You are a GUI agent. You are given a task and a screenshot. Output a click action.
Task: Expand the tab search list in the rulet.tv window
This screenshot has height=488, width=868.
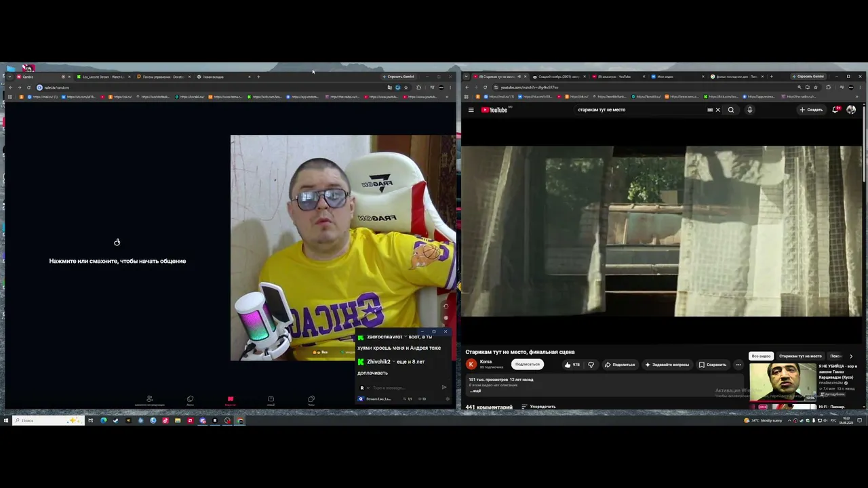point(10,77)
